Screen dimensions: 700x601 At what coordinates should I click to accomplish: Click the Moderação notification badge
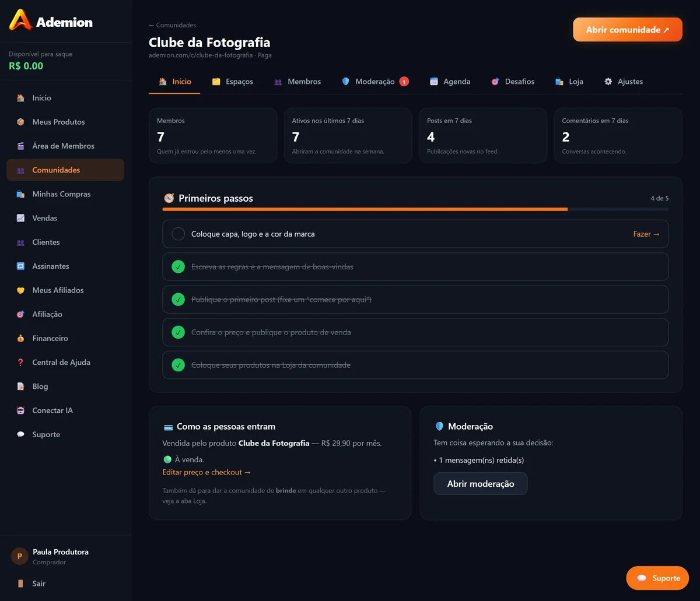point(404,82)
